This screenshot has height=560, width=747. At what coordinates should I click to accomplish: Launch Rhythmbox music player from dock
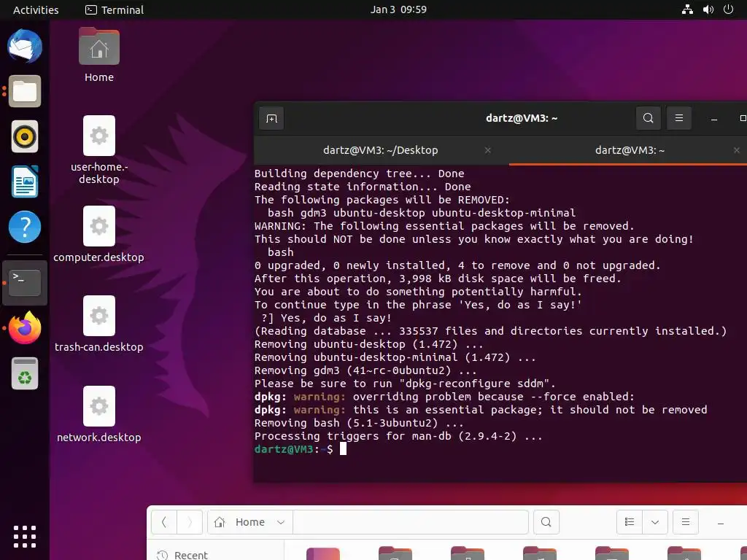pyautogui.click(x=25, y=136)
